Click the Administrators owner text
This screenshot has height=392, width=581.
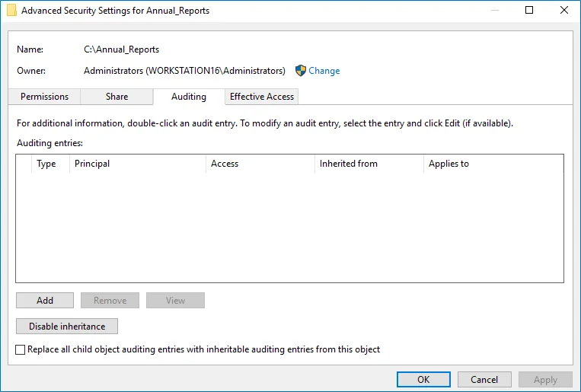tap(184, 70)
